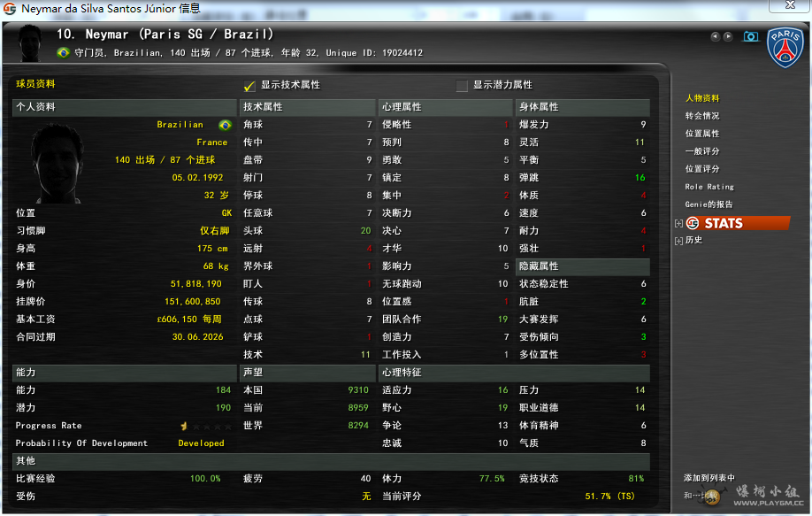Image resolution: width=812 pixels, height=516 pixels.
Task: Click the small player portrait in header
Action: tap(30, 42)
